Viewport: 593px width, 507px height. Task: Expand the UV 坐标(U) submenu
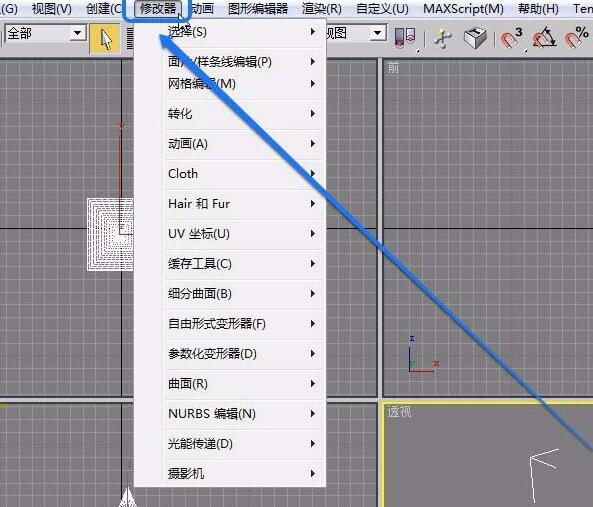tap(244, 234)
